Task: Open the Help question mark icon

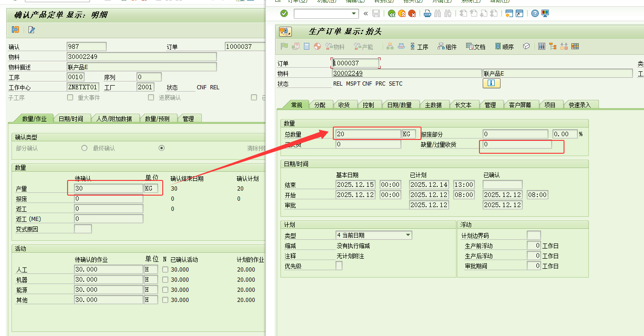Action: pyautogui.click(x=535, y=13)
